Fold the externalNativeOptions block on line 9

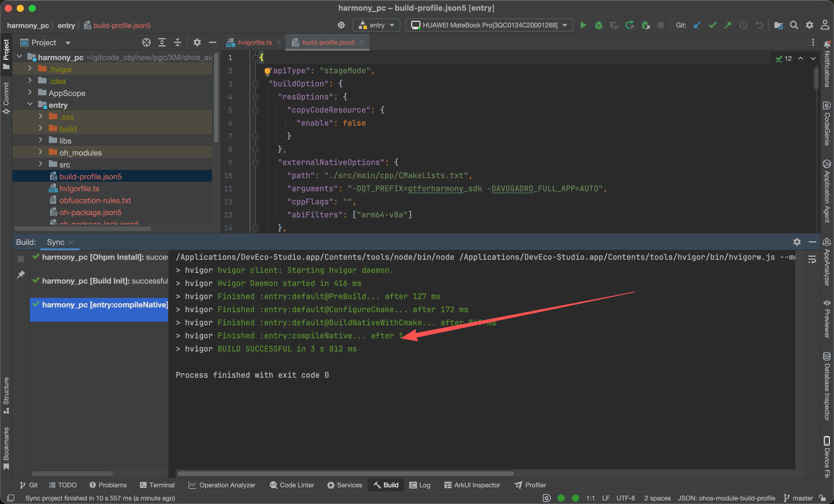256,163
